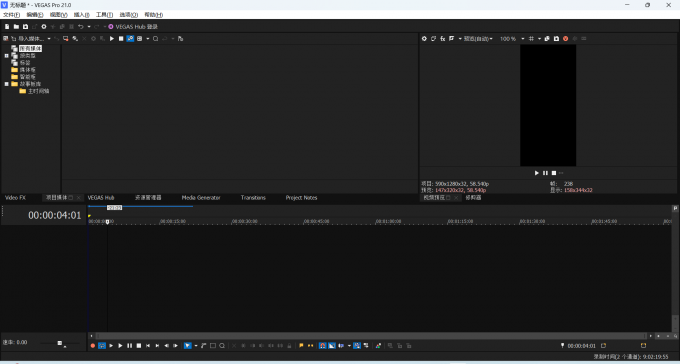680x364 pixels.
Task: Adjust the playback rate slider
Action: (x=60, y=343)
